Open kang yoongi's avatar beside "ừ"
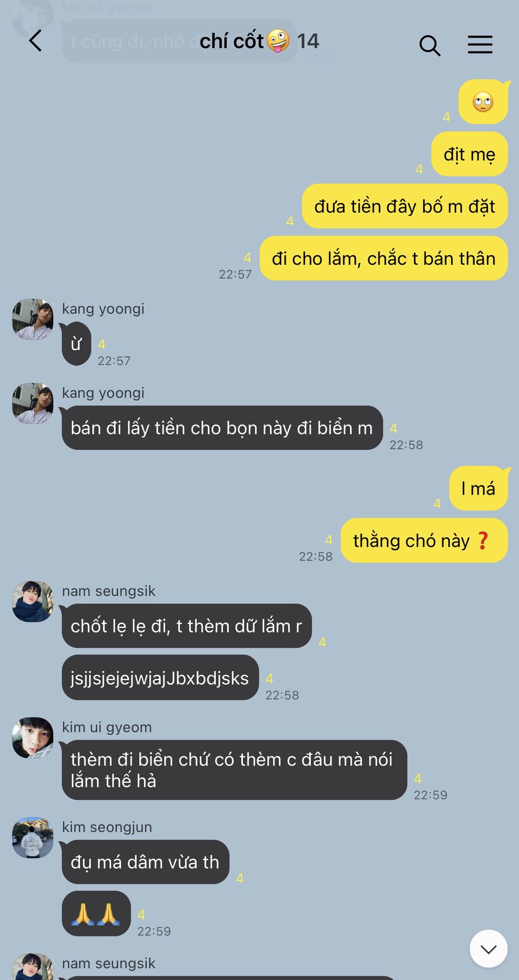Screen dimensions: 519x980 (33, 320)
